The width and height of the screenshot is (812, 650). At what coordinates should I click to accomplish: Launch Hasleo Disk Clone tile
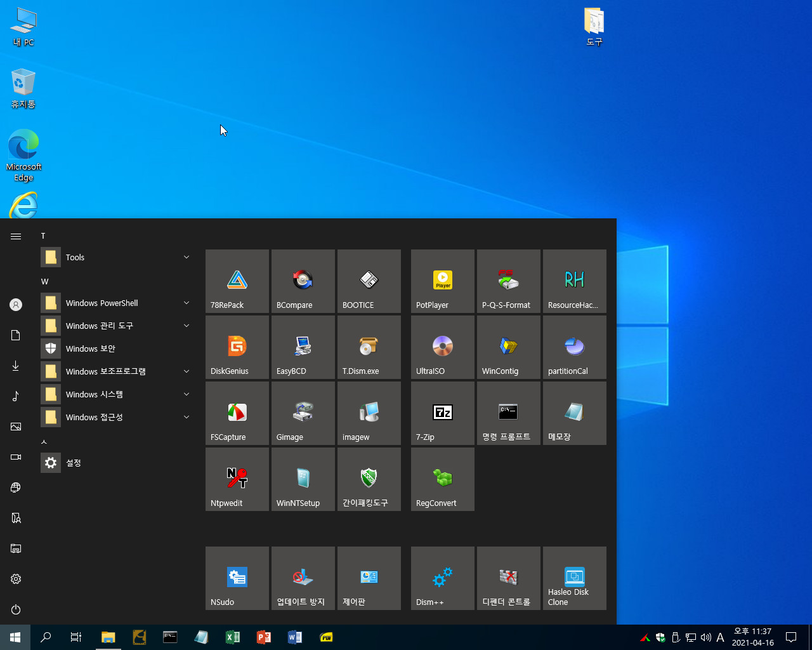tap(575, 578)
